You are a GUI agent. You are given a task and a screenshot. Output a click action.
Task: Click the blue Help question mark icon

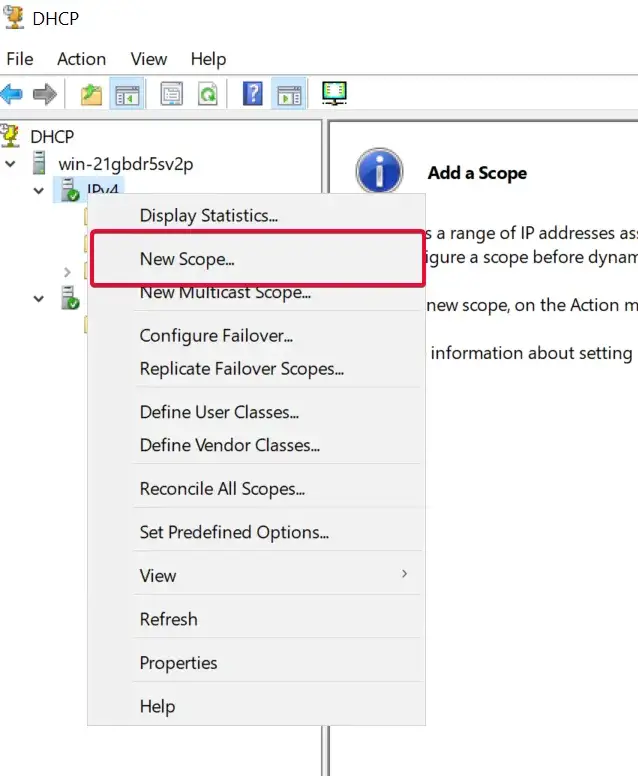253,95
